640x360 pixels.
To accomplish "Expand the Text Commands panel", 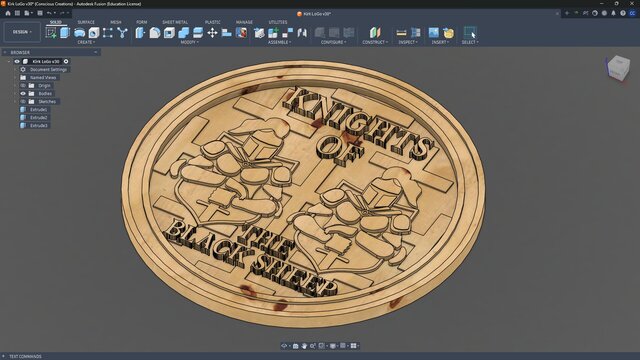I will pyautogui.click(x=3, y=356).
